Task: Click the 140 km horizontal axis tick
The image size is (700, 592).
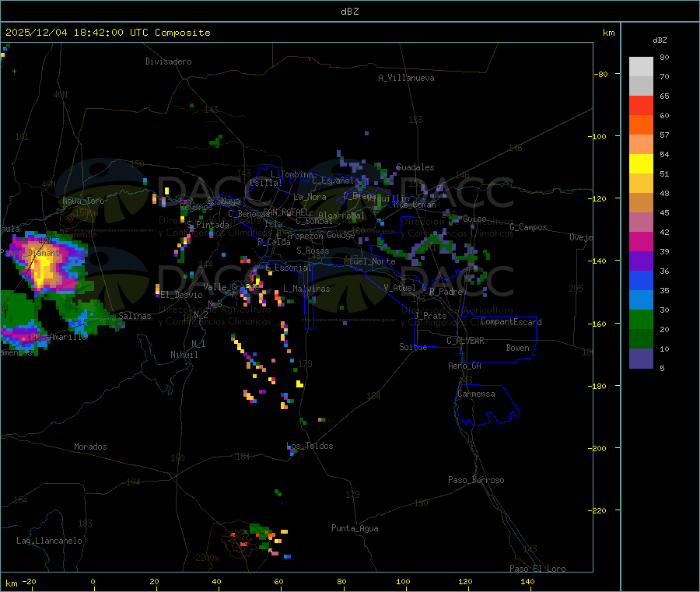Action: point(527,581)
